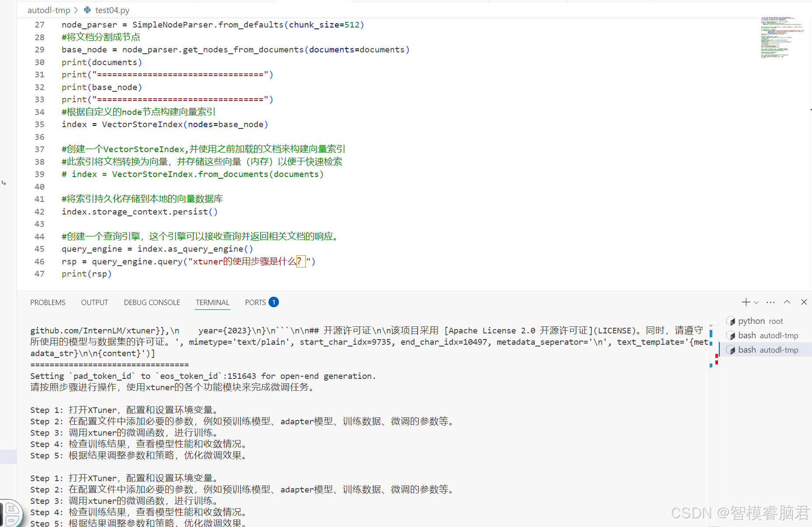Place cursor on the SimpleNodeParser.from_defaults line
Screen dimensions: 812x527
(213, 25)
